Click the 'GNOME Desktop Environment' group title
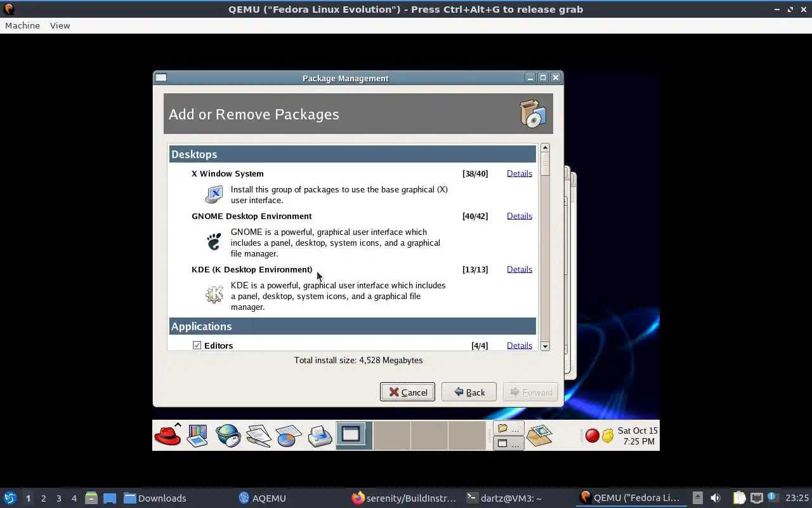Image resolution: width=812 pixels, height=508 pixels. click(252, 216)
